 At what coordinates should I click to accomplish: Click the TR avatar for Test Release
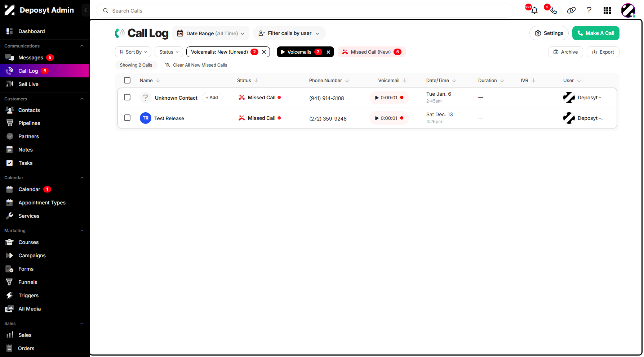146,118
